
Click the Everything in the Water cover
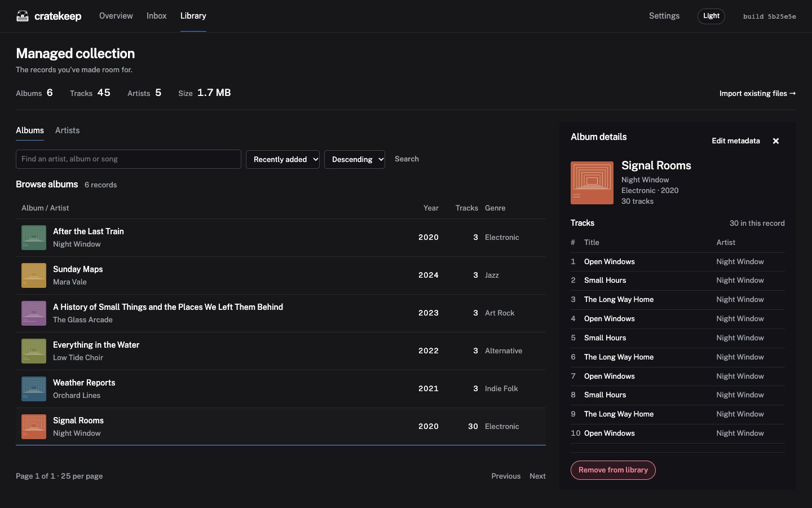(x=34, y=351)
